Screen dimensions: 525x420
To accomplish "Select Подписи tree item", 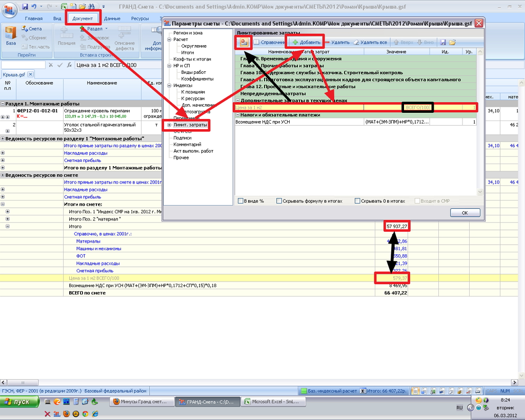I will coord(183,138).
